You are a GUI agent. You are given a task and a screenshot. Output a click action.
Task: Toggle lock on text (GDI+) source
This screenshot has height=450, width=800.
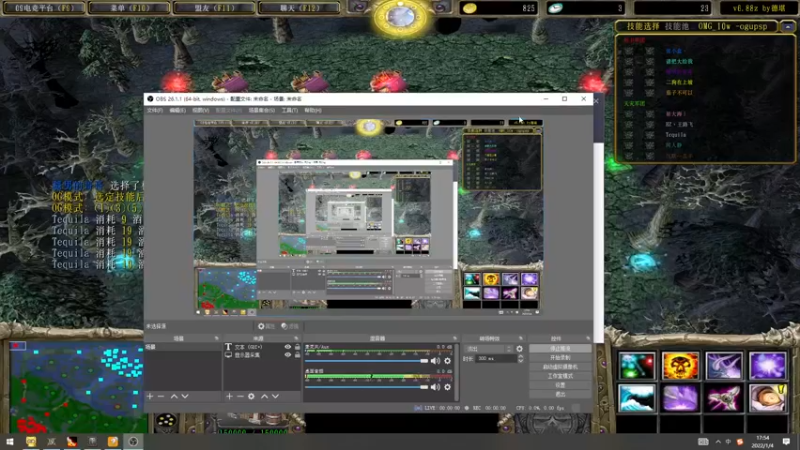click(297, 347)
